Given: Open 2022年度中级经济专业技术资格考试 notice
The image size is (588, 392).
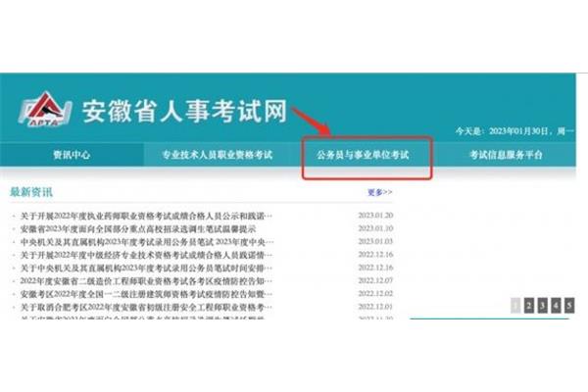Looking at the screenshot, I should [146, 255].
